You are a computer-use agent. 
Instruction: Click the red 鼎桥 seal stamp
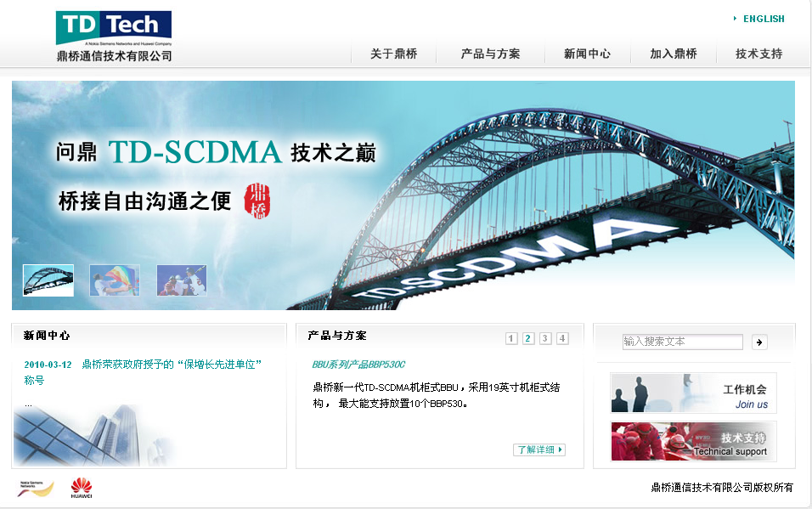tap(257, 201)
